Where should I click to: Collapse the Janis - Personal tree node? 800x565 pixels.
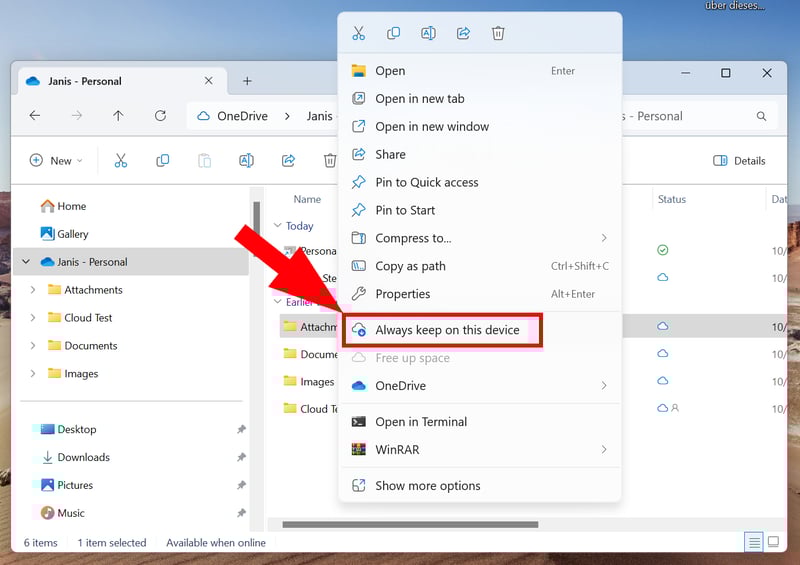[26, 262]
